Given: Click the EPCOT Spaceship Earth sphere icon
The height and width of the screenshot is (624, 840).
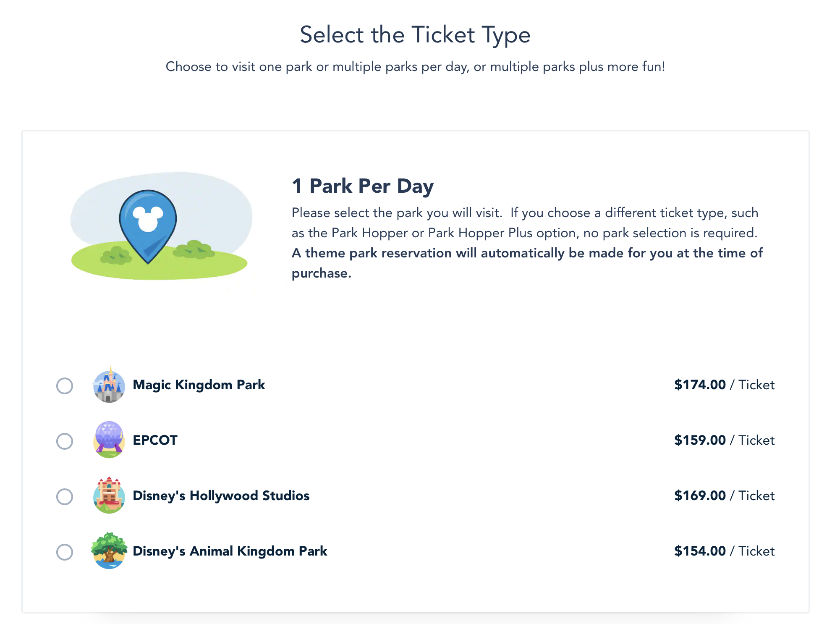Looking at the screenshot, I should pyautogui.click(x=109, y=440).
